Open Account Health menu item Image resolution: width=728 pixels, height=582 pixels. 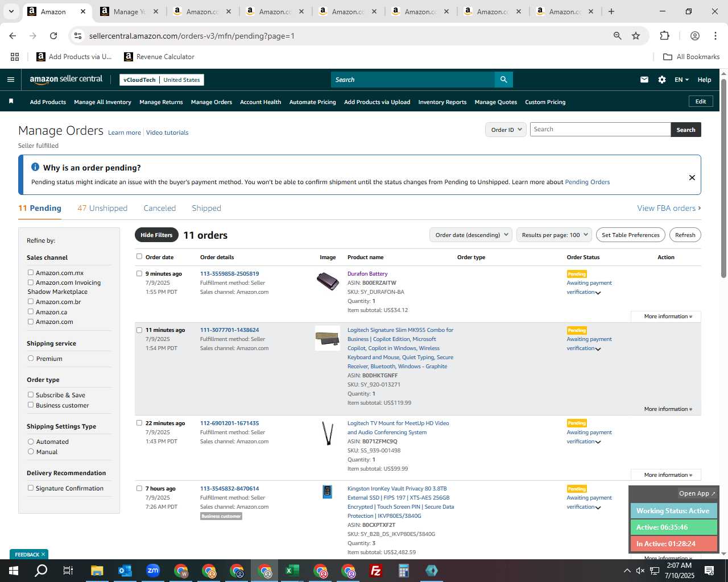(260, 102)
